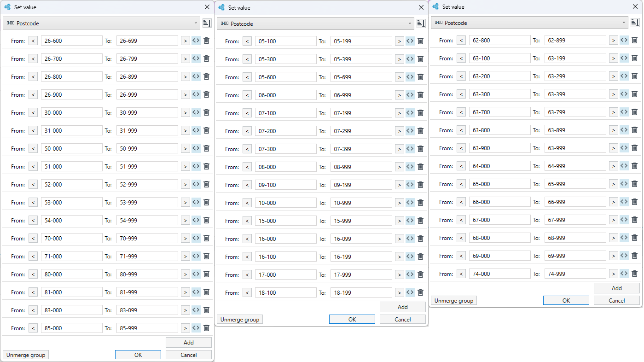Viewport: 644px width, 362px height.
Task: Click the less-than button beside From 08-000
Action: 247,167
